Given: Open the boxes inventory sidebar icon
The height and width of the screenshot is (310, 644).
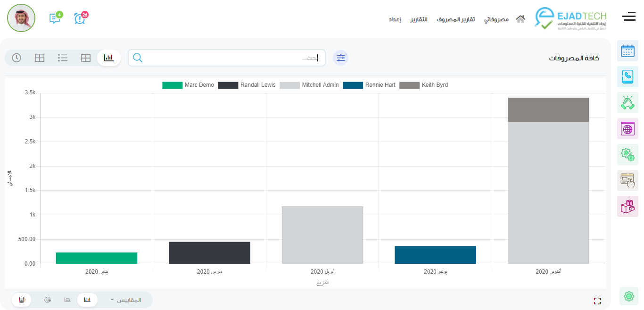Looking at the screenshot, I should tap(627, 206).
